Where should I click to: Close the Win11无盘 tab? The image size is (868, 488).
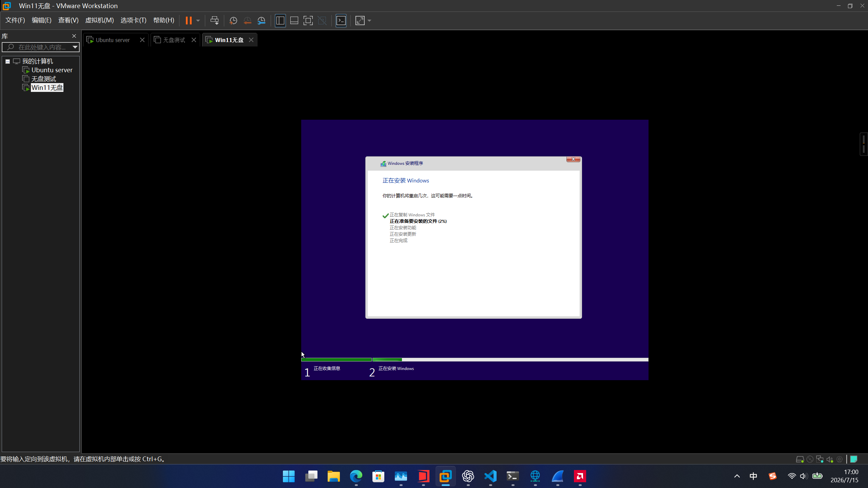251,40
